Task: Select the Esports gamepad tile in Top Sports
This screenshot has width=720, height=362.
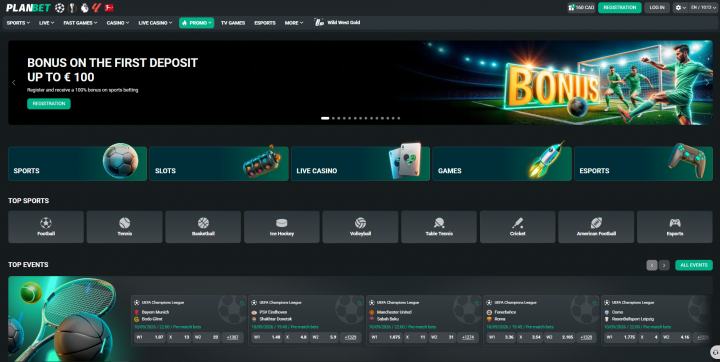Action: tap(675, 227)
